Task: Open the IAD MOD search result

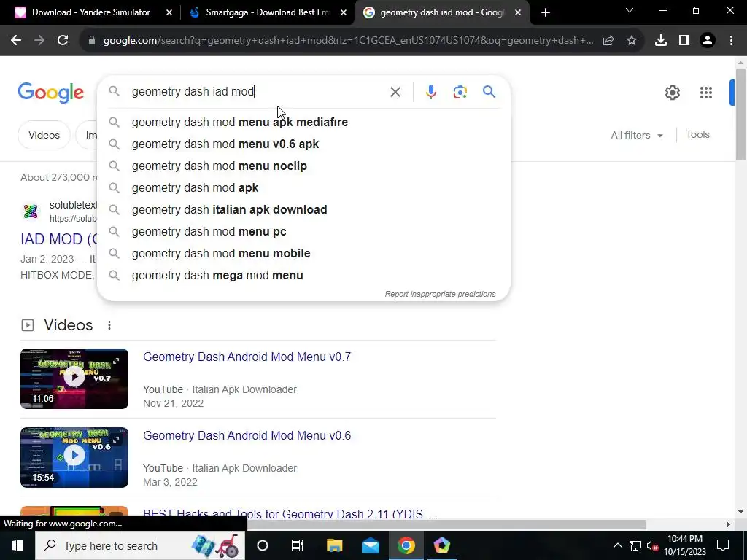Action: (58, 239)
